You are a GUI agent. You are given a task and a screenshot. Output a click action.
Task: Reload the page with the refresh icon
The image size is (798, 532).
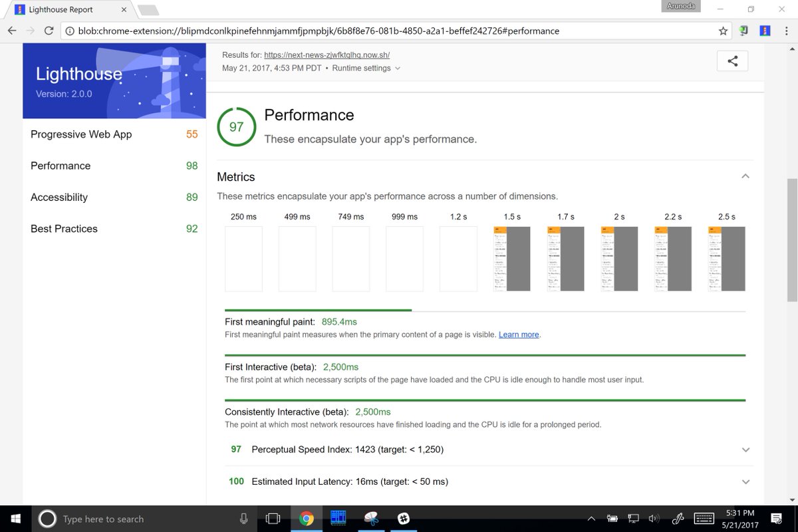click(49, 31)
